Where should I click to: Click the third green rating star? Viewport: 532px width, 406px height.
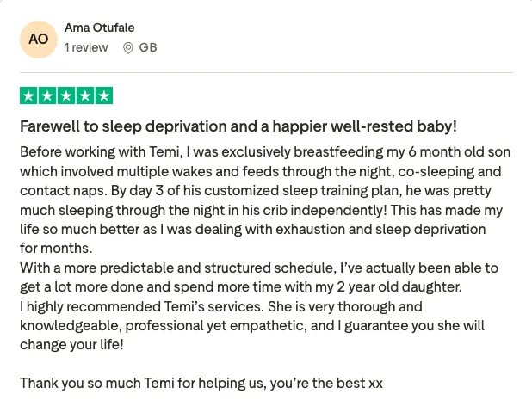(x=66, y=95)
